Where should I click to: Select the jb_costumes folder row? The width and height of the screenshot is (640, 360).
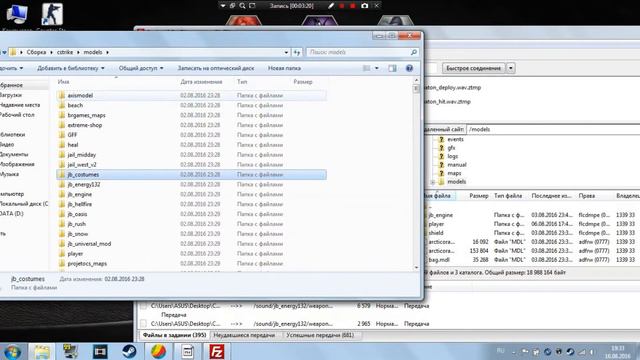coord(191,175)
